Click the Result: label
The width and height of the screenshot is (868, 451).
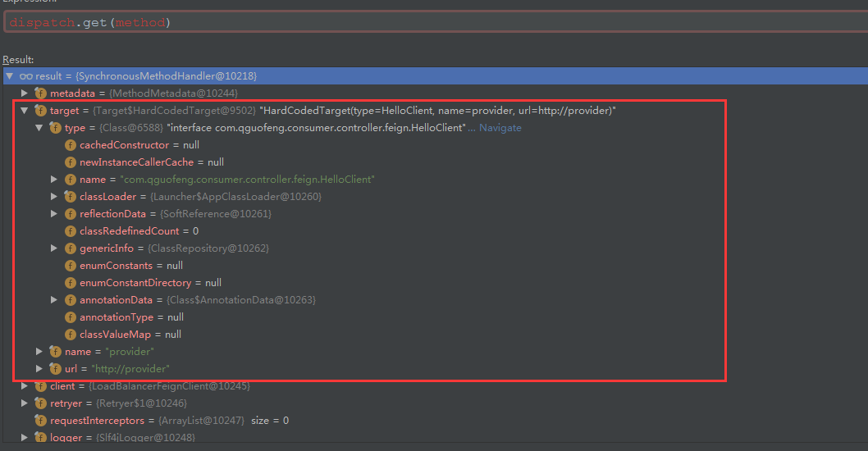[x=18, y=60]
